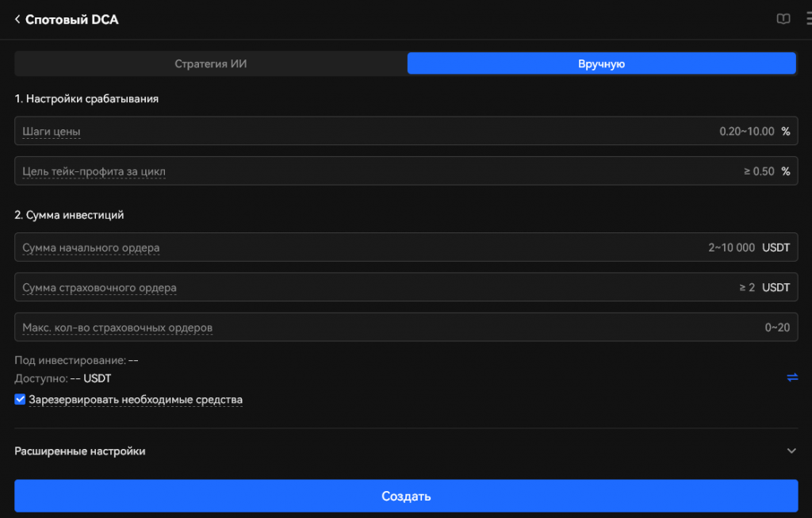The image size is (812, 518).
Task: Go back using the arrow beside Спотовый DCA
Action: pyautogui.click(x=17, y=19)
